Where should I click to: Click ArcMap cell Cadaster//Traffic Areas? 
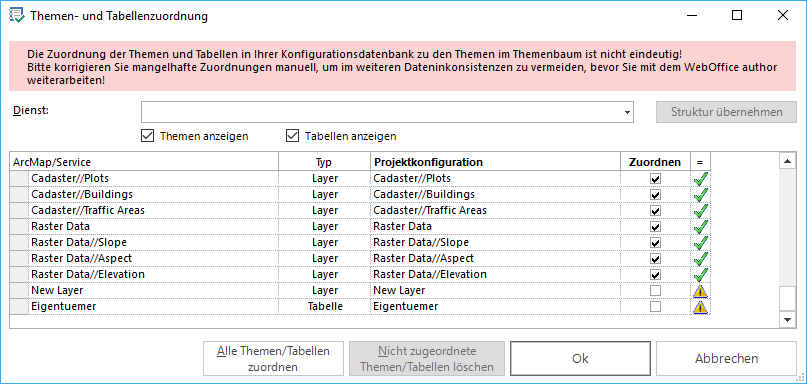[153, 211]
